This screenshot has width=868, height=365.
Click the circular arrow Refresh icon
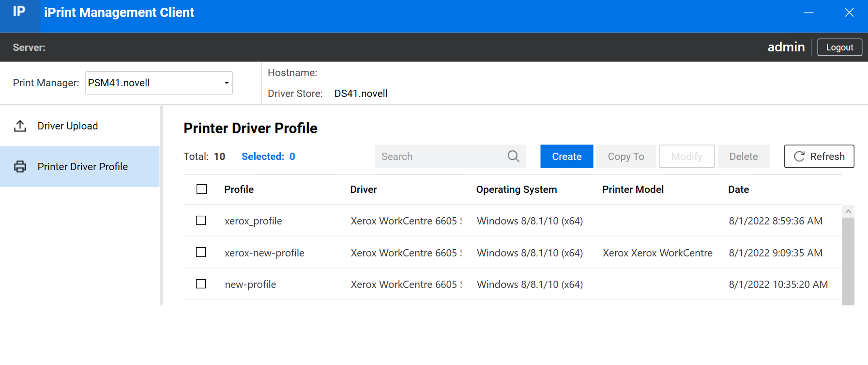[799, 156]
